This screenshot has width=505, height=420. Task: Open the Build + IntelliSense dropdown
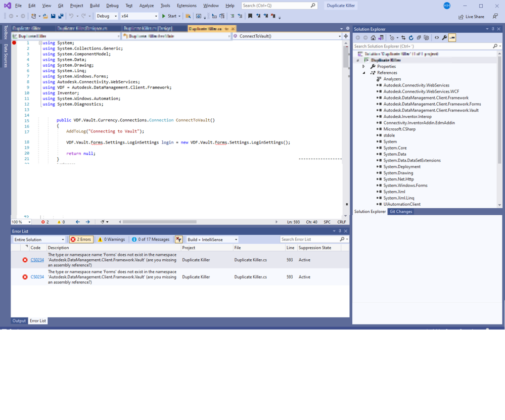pos(212,240)
